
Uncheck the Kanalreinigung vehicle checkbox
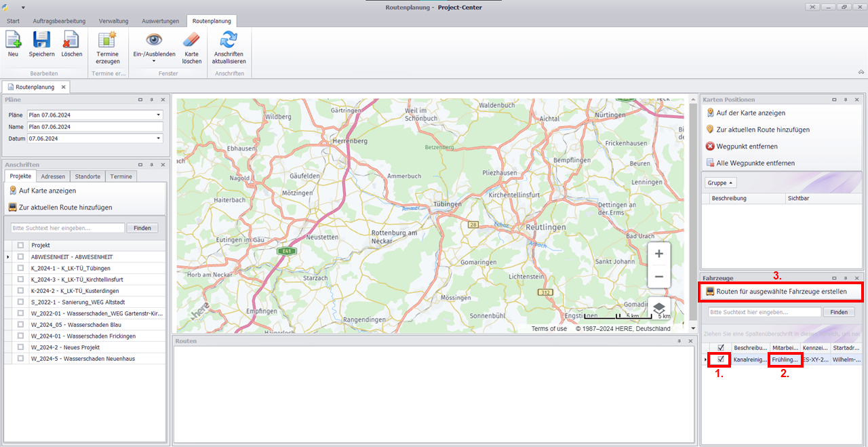[x=721, y=359]
